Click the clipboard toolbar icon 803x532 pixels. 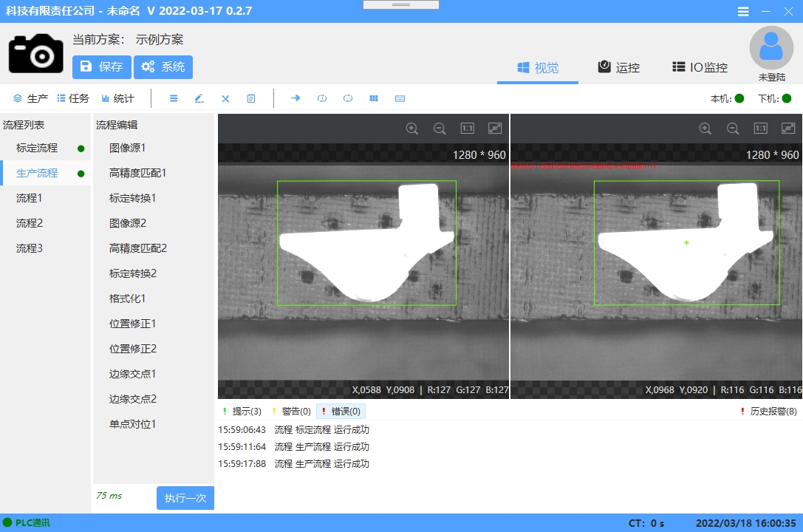click(x=251, y=98)
